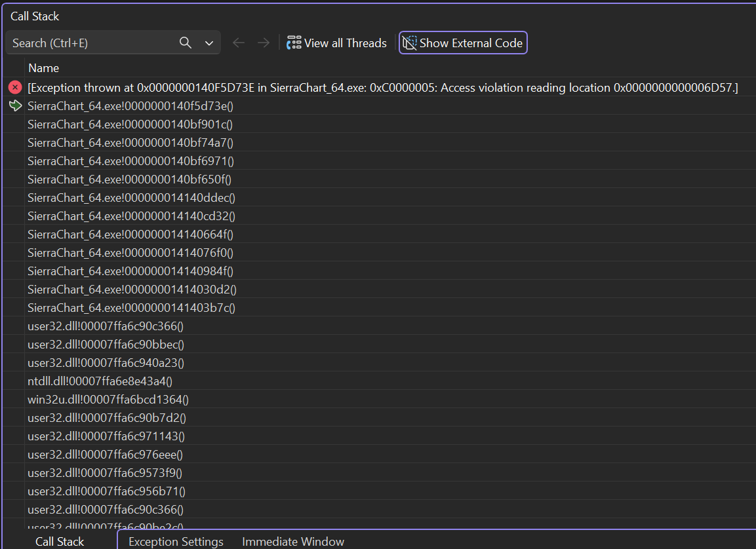Open the Immediate Window tab
Viewport: 756px width, 549px height.
click(293, 541)
